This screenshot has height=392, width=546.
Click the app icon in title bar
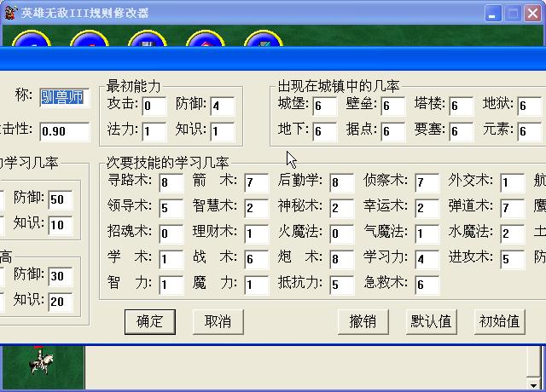9,14
